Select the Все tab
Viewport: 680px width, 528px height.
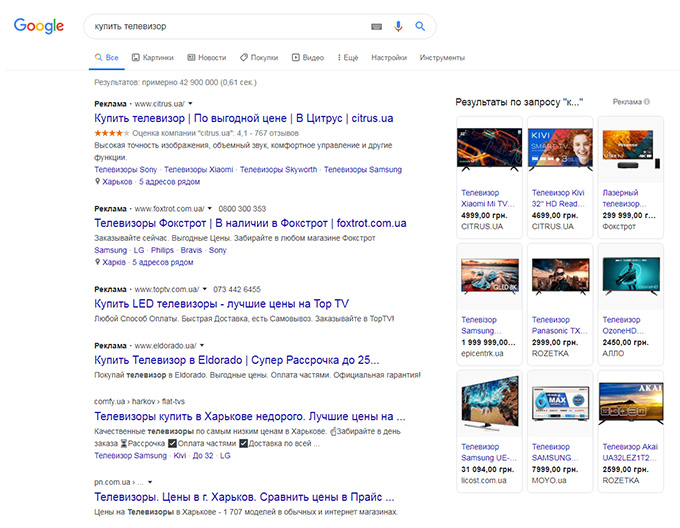[107, 57]
